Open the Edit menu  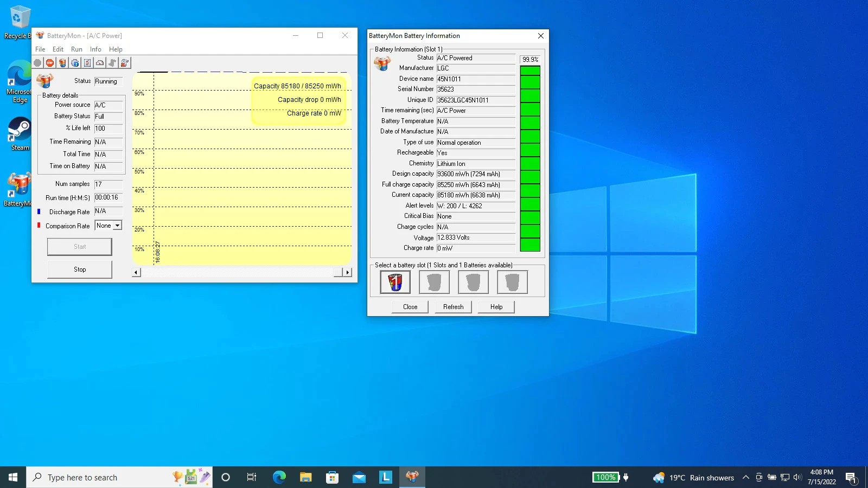58,49
